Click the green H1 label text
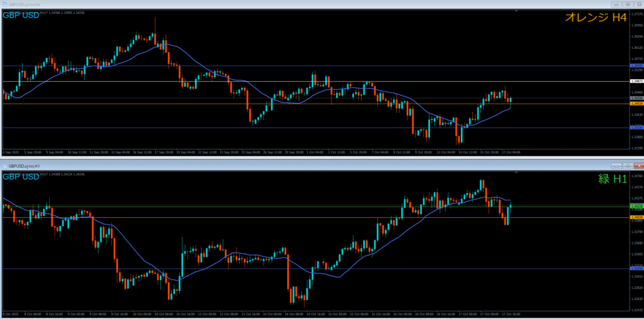 click(x=612, y=179)
